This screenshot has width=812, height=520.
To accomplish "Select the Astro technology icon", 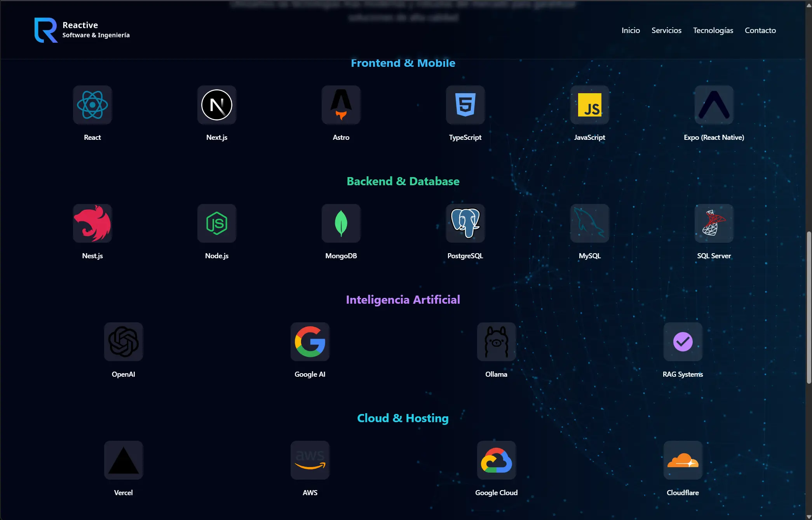I will 341,105.
